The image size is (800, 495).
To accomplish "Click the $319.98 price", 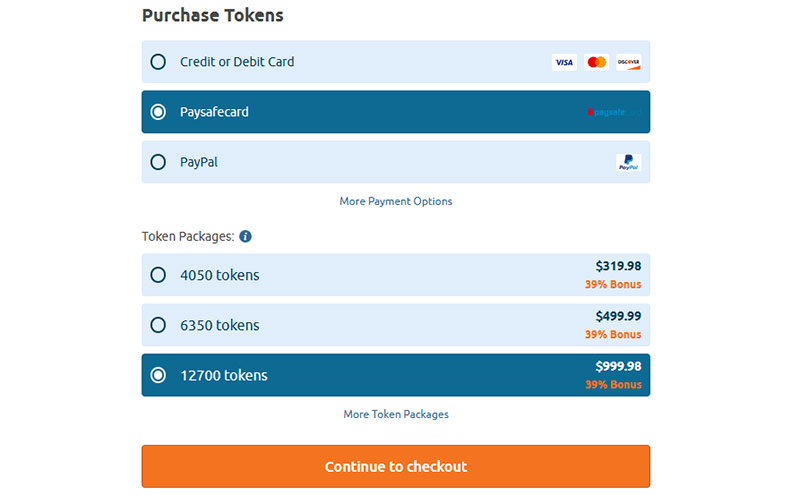I will [618, 266].
